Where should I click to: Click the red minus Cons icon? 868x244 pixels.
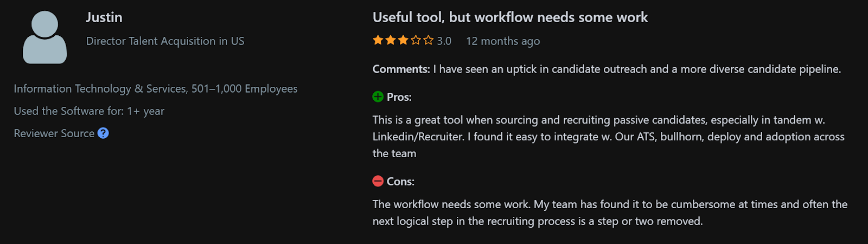[x=378, y=182]
